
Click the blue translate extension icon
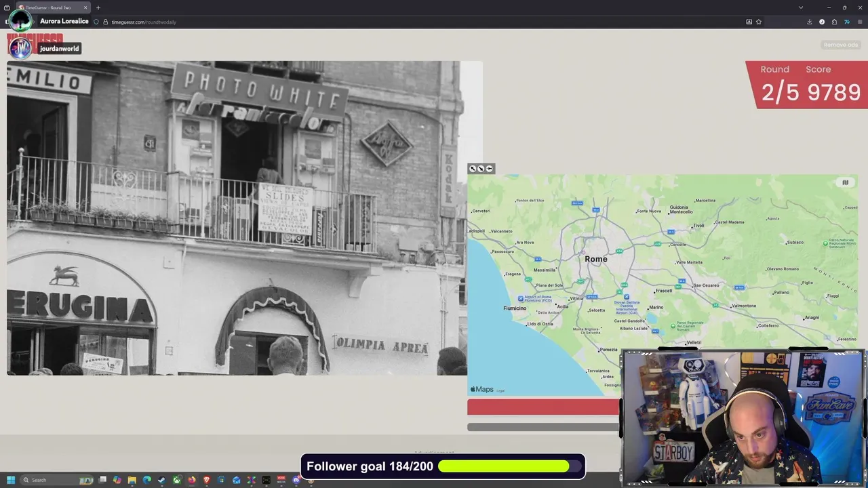tap(847, 22)
